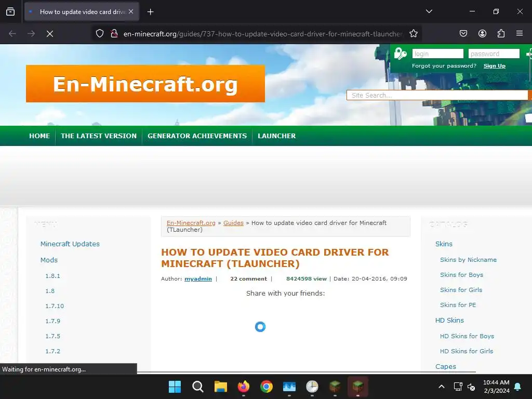Screen dimensions: 532x399
Task: Select mods version 1.7.5
Action: click(52, 336)
